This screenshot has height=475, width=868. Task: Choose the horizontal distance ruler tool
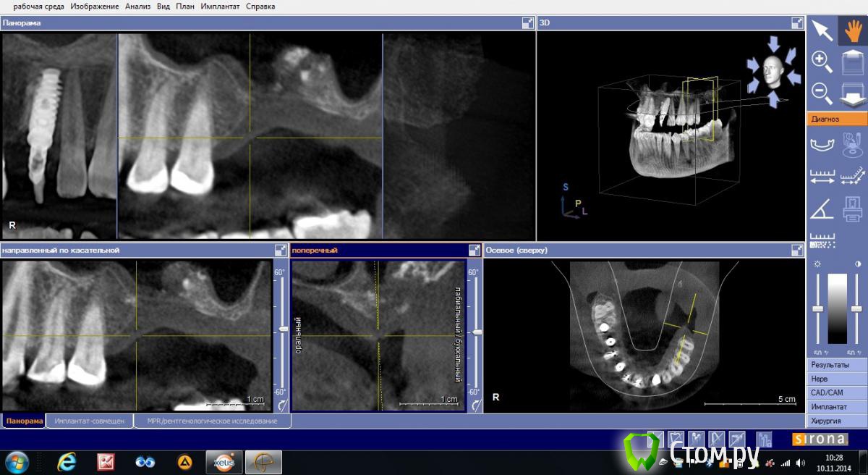click(822, 176)
